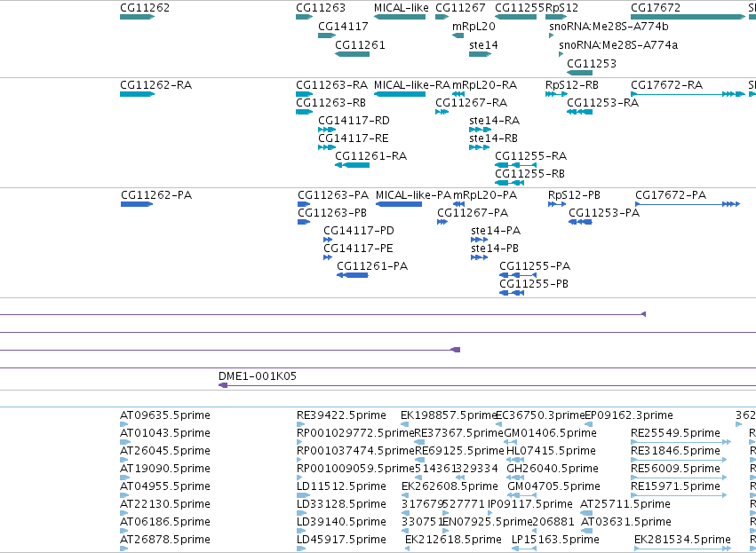Select transcript CG11255-RA
This screenshot has height=553, width=756.
tap(516, 165)
